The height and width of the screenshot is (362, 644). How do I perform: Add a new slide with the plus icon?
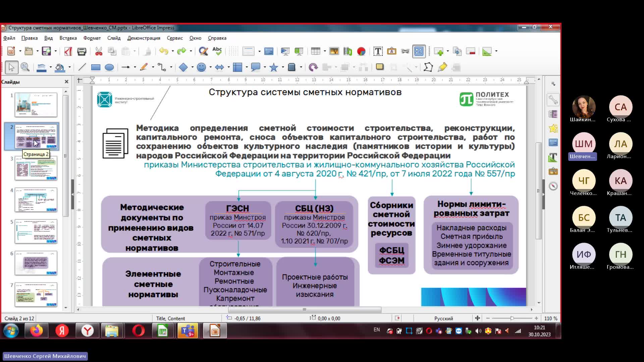(438, 51)
